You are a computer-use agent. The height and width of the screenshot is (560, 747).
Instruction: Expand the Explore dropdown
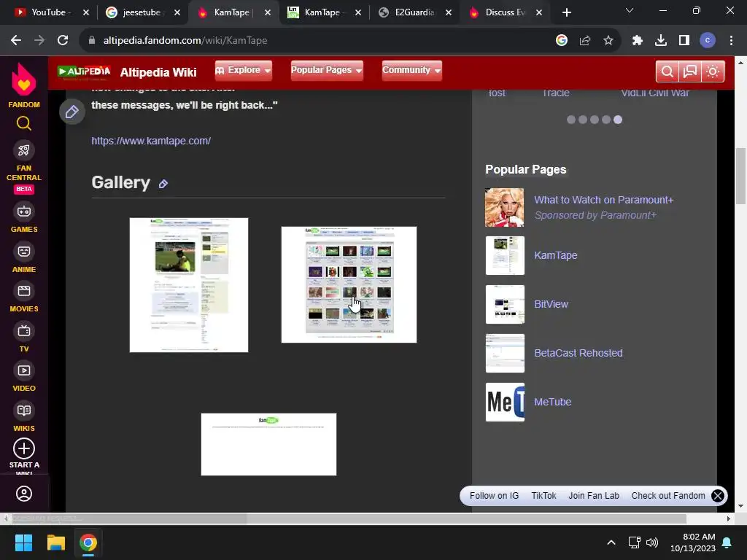tap(244, 71)
